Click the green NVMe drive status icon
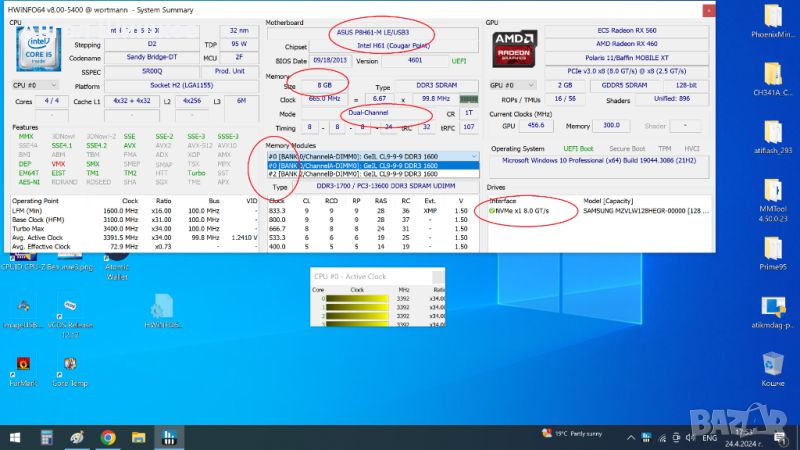This screenshot has width=800, height=450. [x=492, y=211]
